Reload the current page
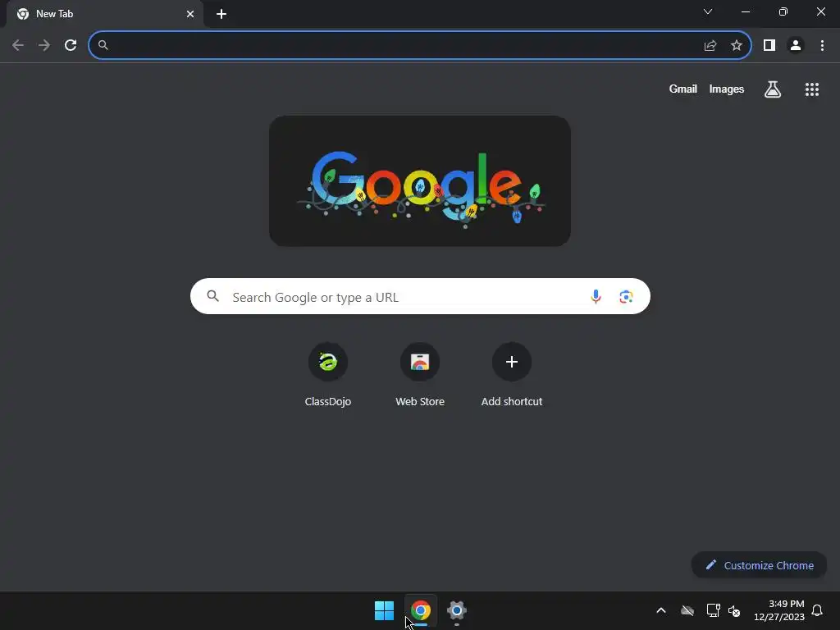840x630 pixels. [71, 46]
